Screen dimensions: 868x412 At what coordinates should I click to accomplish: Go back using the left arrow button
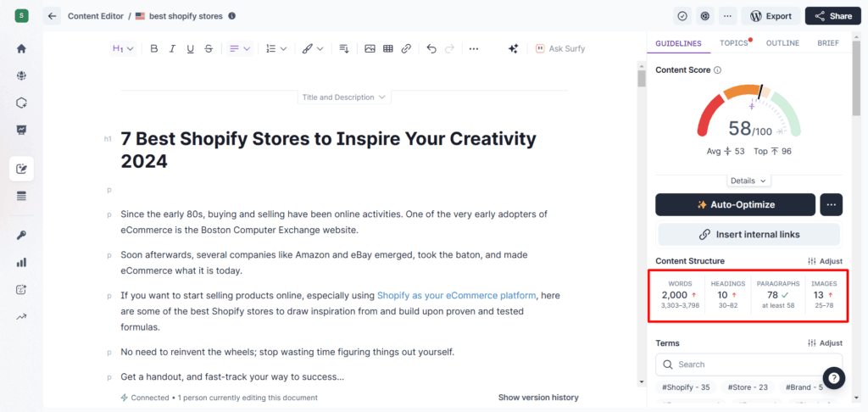point(52,16)
